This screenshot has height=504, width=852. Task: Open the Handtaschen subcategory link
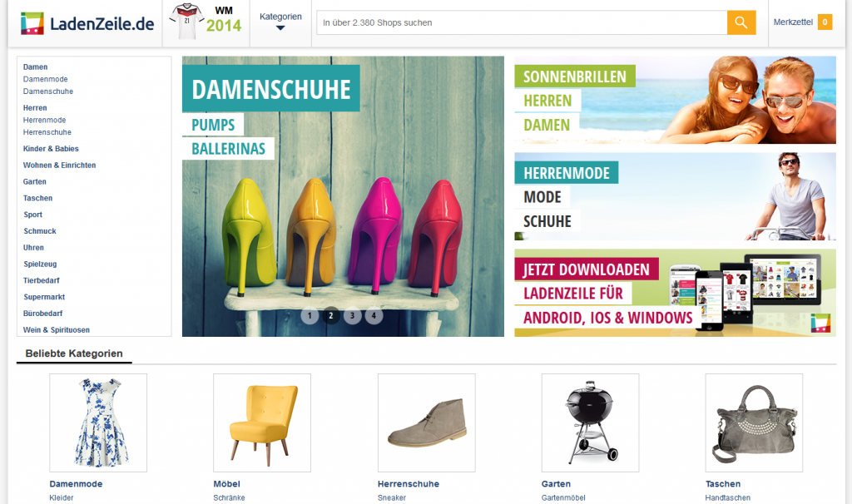click(x=727, y=497)
